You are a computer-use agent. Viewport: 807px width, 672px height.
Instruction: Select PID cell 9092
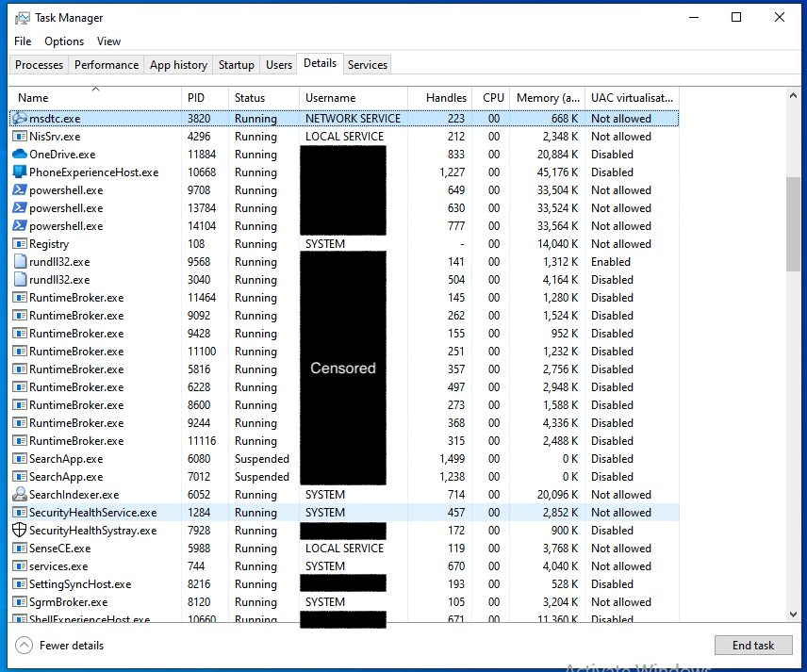(199, 316)
